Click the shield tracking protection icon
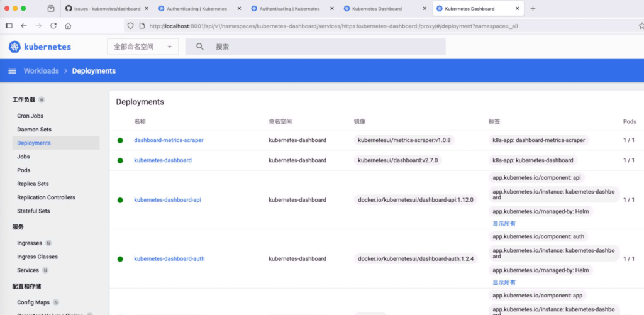The image size is (644, 315). (x=131, y=25)
